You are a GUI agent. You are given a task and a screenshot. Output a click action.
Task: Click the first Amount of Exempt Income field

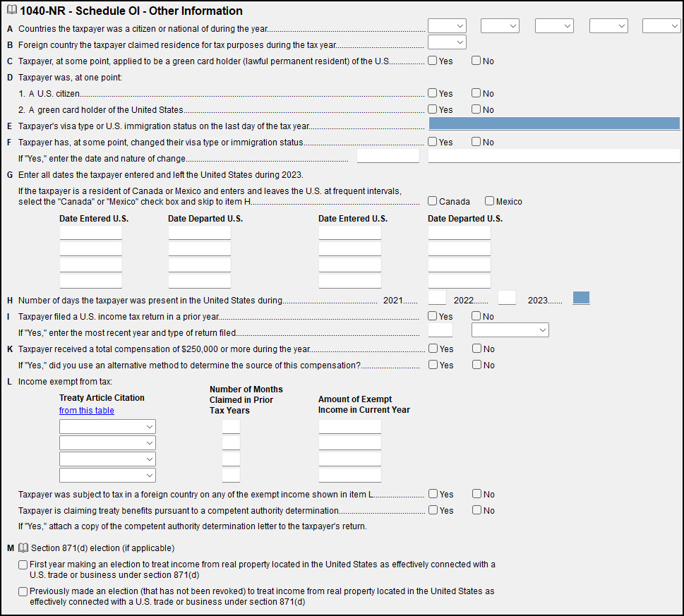350,426
